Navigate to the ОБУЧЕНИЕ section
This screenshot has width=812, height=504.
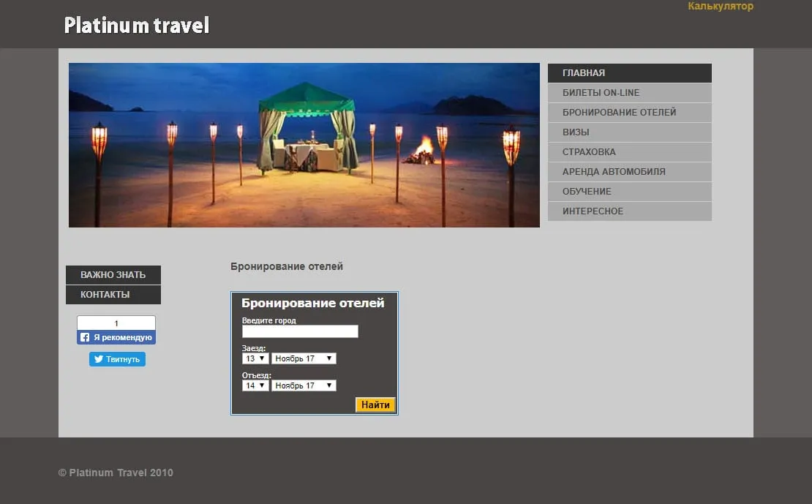[629, 192]
